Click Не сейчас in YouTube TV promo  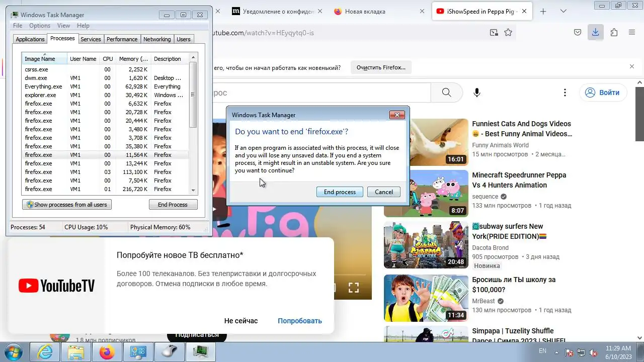(x=241, y=321)
